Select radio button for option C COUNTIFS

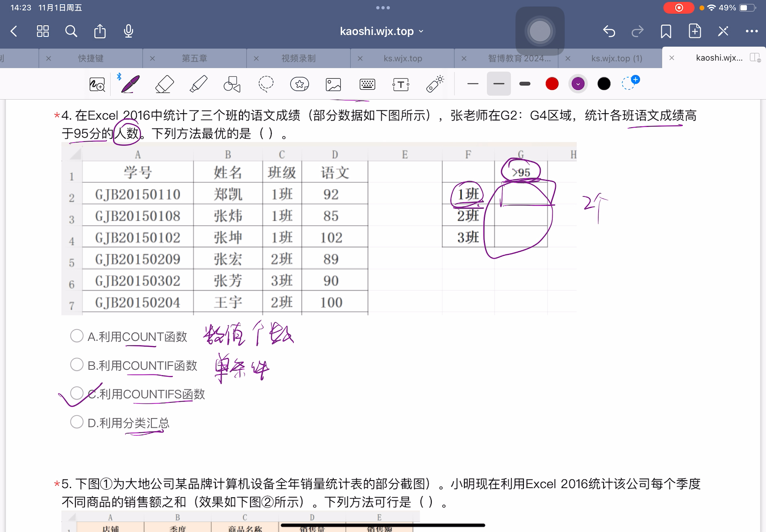point(77,394)
